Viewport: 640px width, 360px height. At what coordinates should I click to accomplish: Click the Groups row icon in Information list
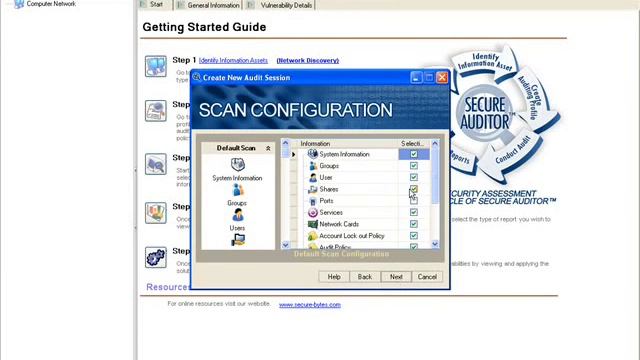pyautogui.click(x=313, y=166)
